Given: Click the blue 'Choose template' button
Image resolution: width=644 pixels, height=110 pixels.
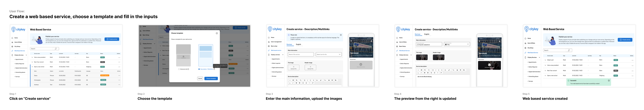Looking at the screenshot, I should tap(211, 78).
